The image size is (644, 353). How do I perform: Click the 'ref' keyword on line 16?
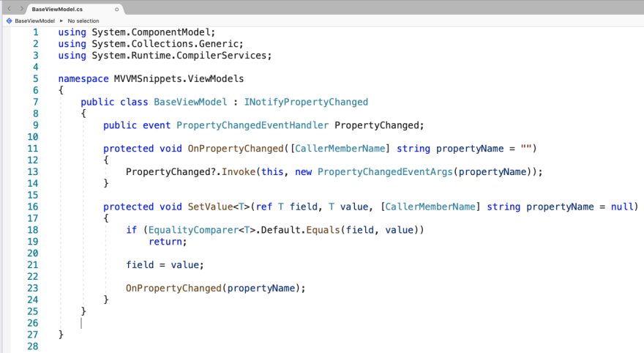tap(263, 207)
